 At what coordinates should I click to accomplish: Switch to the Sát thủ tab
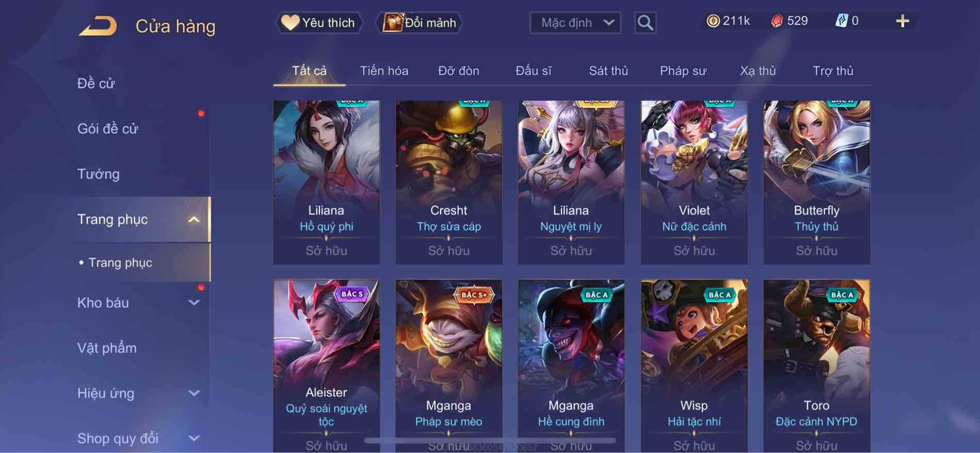(x=608, y=71)
